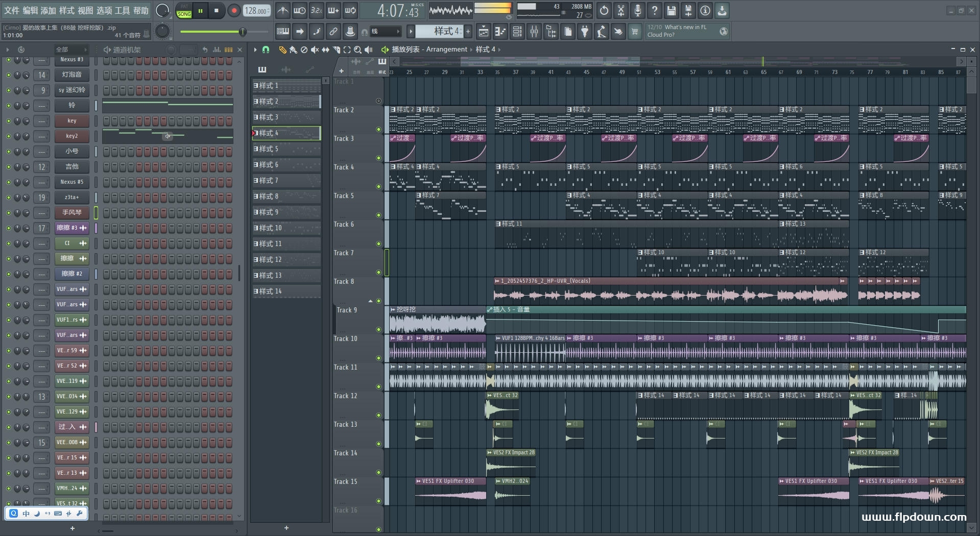Open the plugin picker plug icon
980x536 pixels.
tap(585, 32)
